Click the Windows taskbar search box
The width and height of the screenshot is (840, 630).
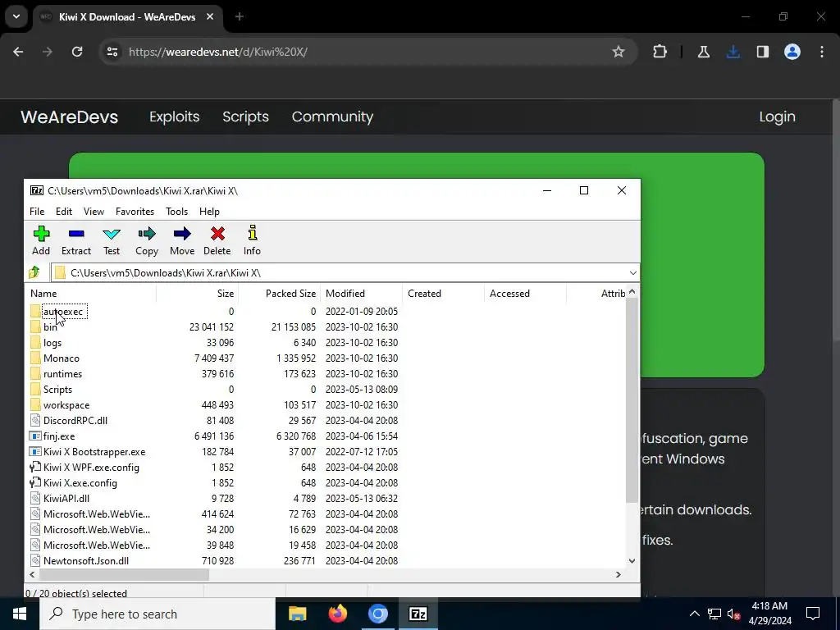coord(157,614)
